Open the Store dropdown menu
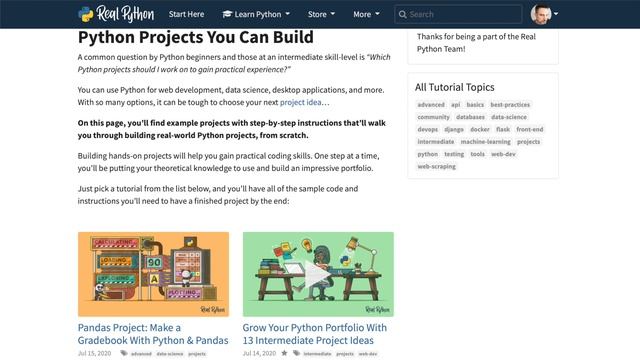Image resolution: width=640 pixels, height=360 pixels. (321, 14)
